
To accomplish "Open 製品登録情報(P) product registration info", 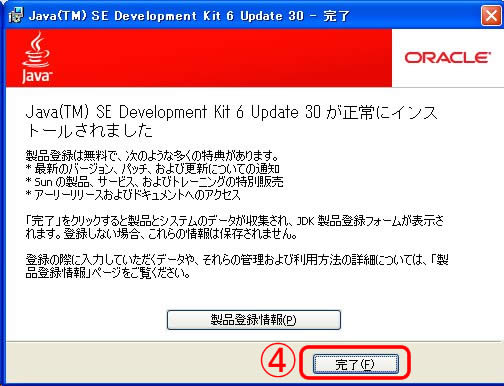I will click(254, 320).
